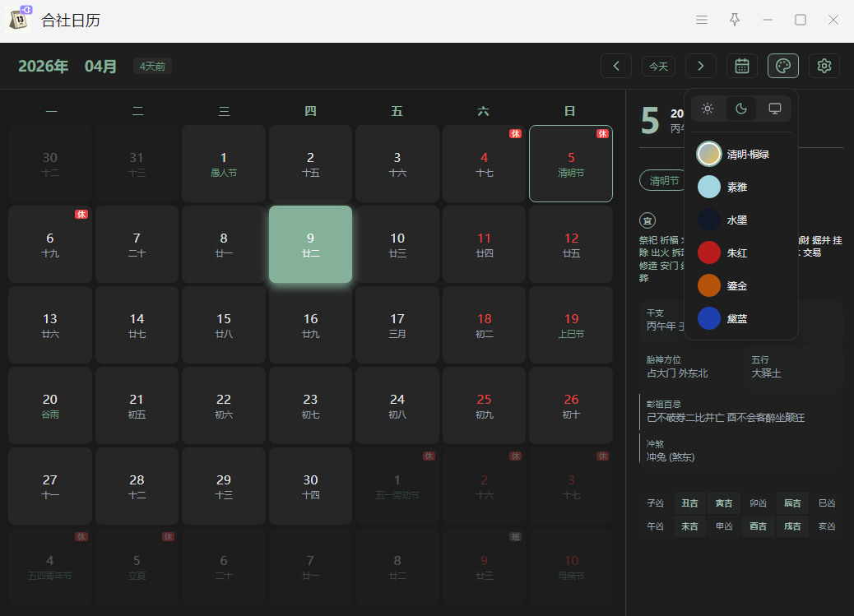Close the 合社日历 window
The image size is (854, 616).
point(833,21)
